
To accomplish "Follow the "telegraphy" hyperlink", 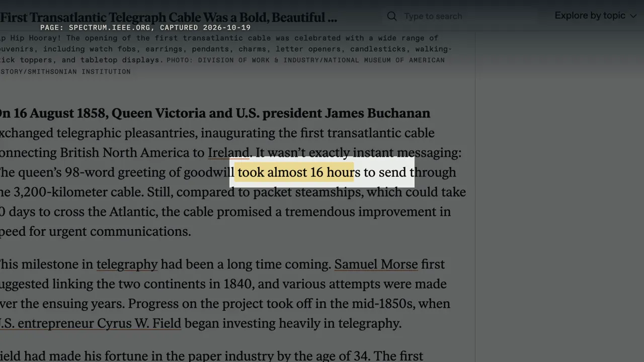I will [x=127, y=264].
